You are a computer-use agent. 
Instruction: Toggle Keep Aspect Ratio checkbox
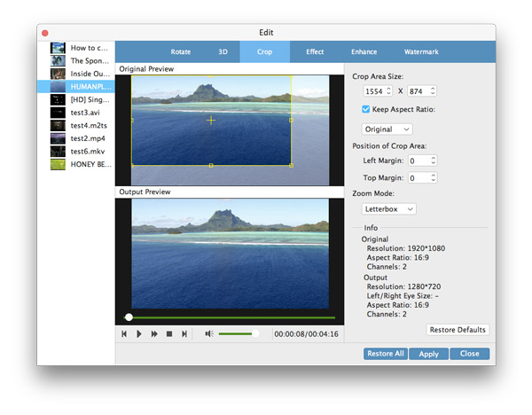click(365, 109)
